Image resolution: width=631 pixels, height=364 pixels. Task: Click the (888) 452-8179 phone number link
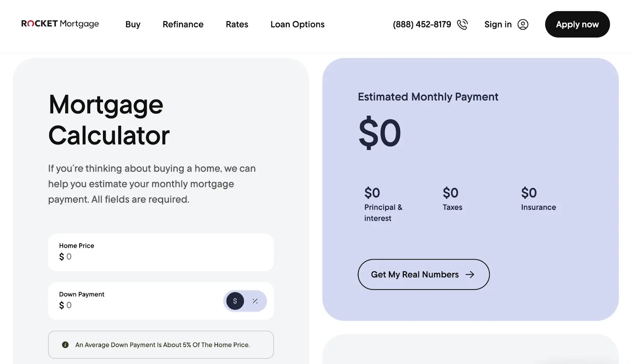[422, 24]
